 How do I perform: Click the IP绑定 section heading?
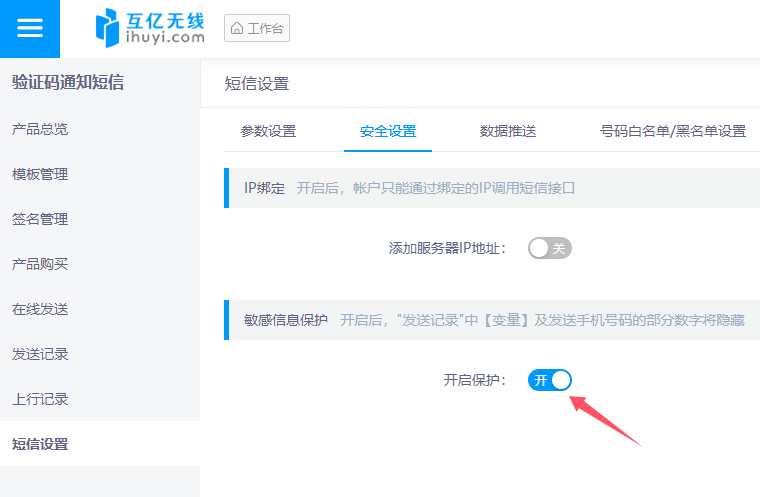[x=265, y=188]
